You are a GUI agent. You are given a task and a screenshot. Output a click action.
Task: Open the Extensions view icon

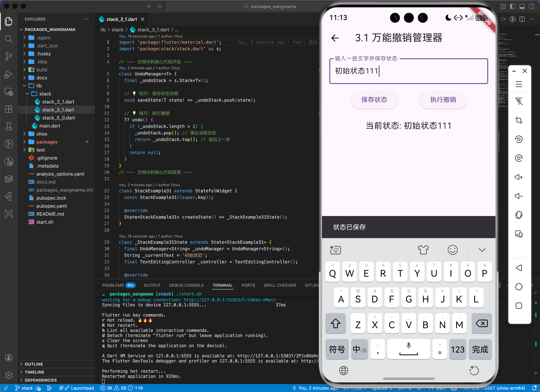(9, 109)
